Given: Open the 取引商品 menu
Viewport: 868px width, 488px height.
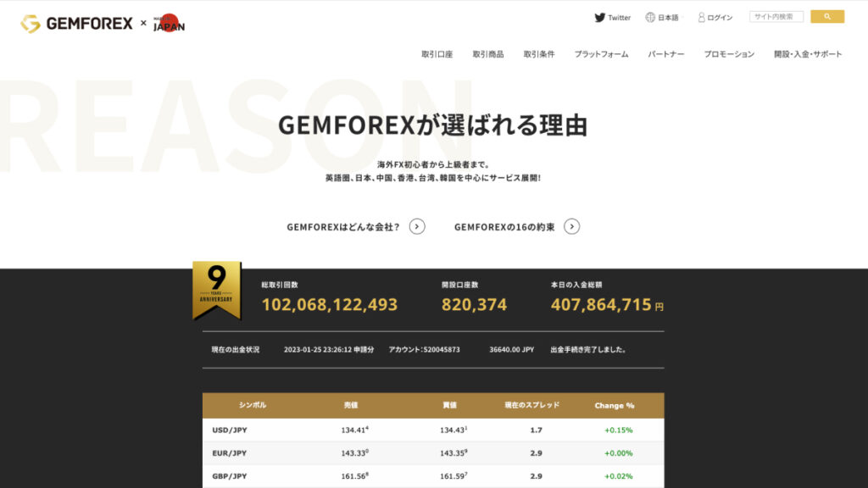Looking at the screenshot, I should 488,54.
